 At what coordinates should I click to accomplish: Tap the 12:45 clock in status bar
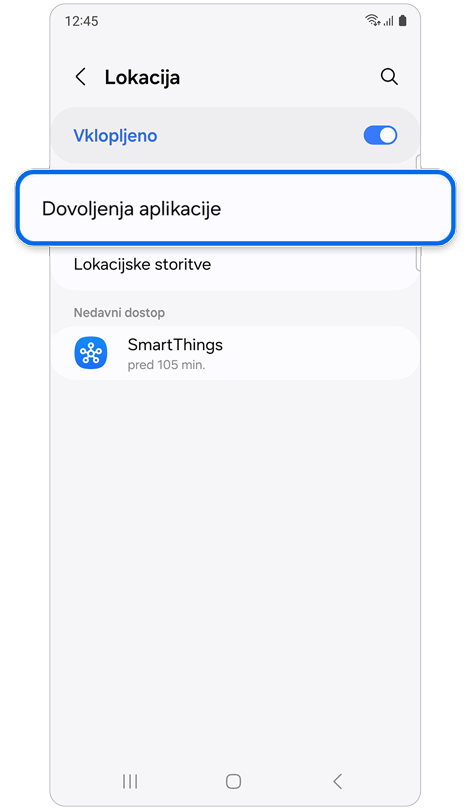coord(82,21)
